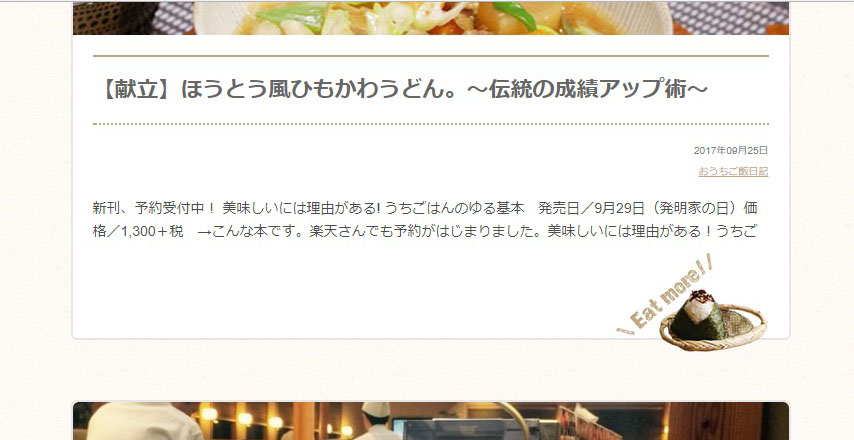Click the dotted divider under the headline
This screenshot has width=854, height=440.
tap(431, 124)
